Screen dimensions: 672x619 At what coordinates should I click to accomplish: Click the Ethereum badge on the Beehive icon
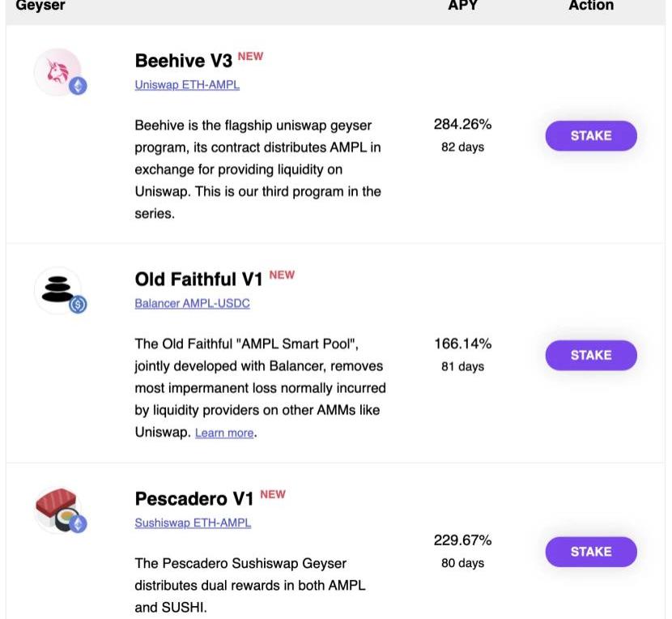coord(78,86)
